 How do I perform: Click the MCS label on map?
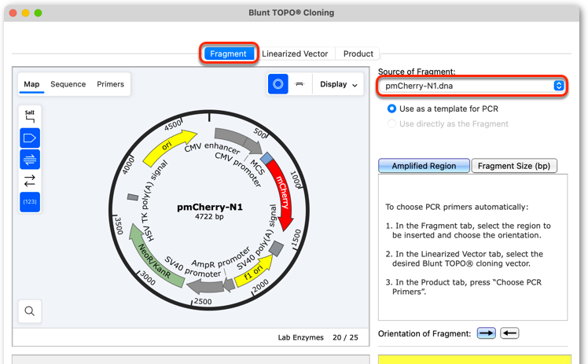pos(258,167)
